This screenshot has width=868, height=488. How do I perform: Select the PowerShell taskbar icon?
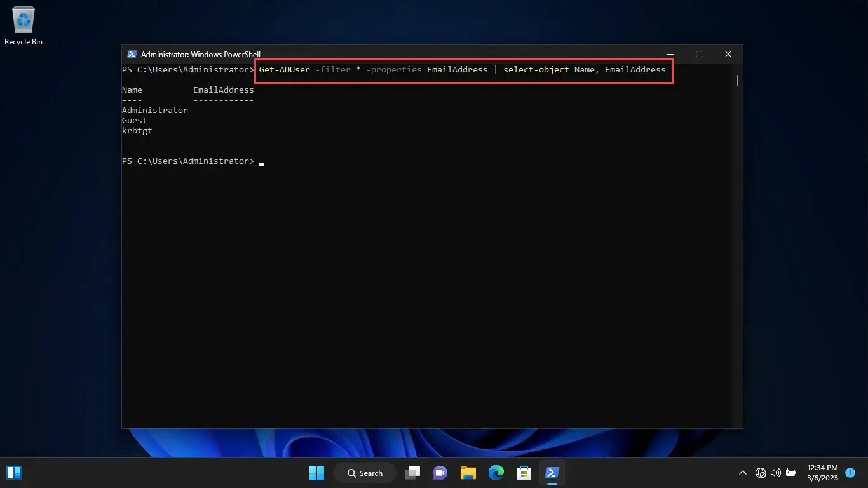[x=552, y=473]
